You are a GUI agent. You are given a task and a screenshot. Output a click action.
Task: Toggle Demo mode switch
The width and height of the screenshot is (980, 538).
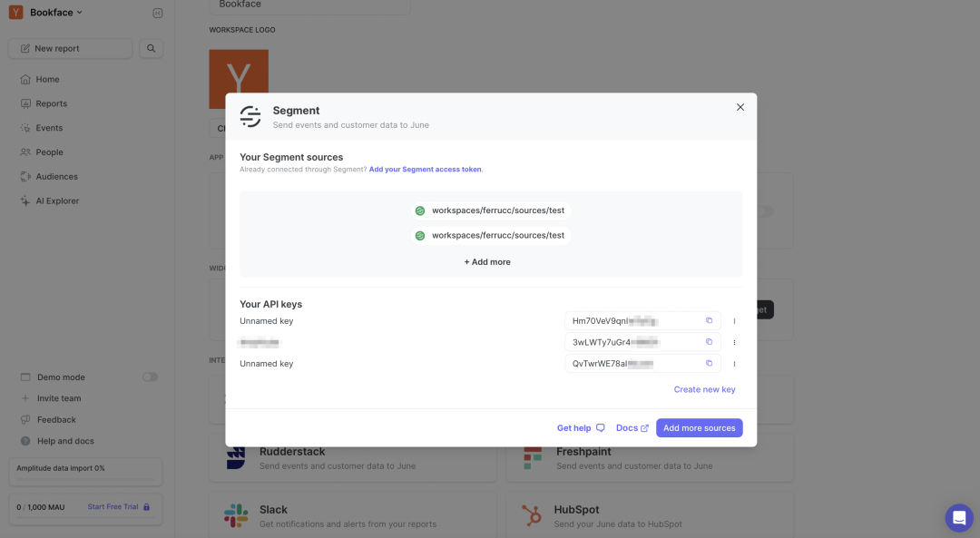[150, 377]
